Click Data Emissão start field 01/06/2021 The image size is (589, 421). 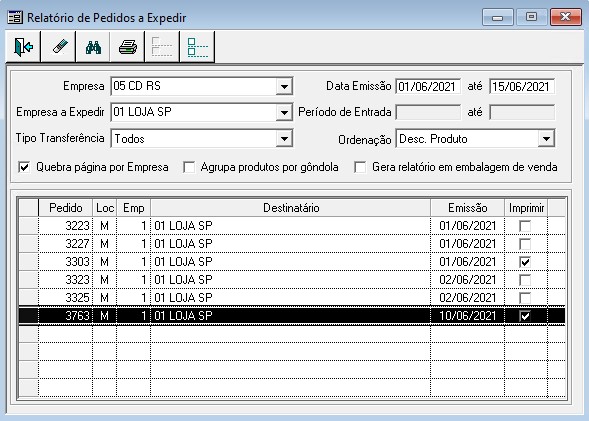tap(428, 86)
